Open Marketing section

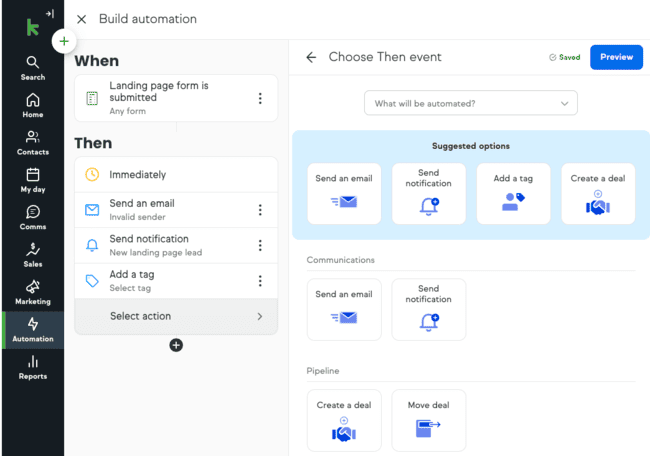(x=33, y=293)
